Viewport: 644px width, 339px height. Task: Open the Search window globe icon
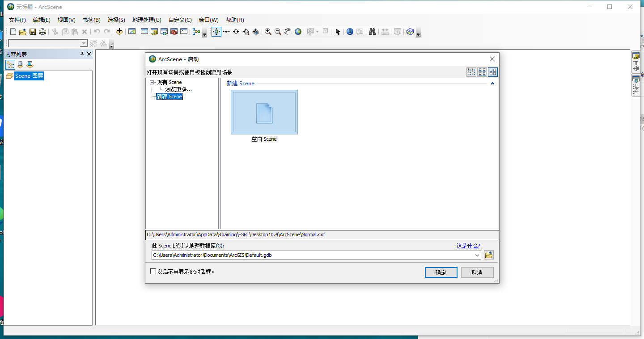tap(164, 32)
